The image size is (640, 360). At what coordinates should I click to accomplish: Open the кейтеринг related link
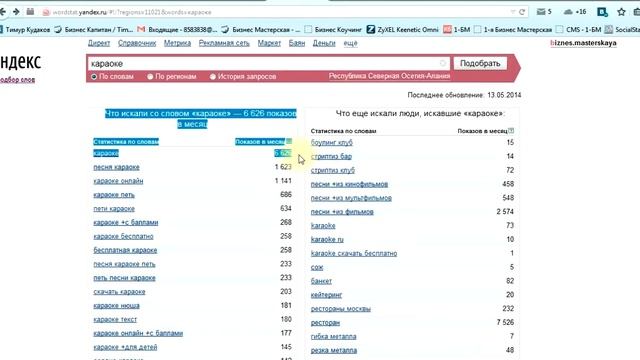coord(326,295)
